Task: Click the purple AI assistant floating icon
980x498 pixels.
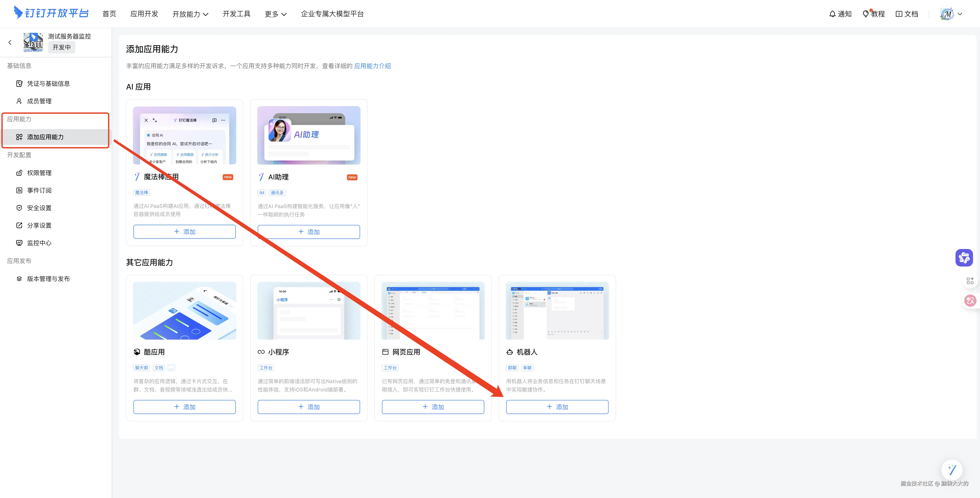Action: (x=964, y=258)
